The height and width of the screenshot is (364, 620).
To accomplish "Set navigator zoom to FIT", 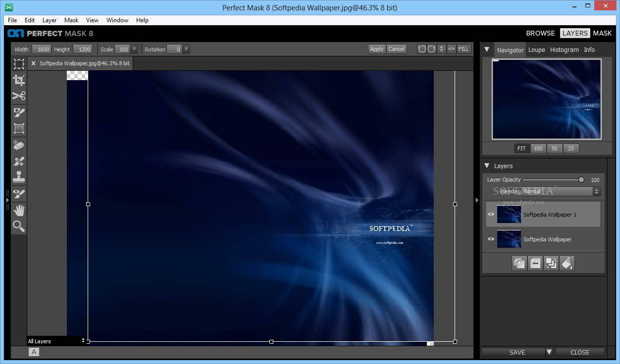I will tap(521, 148).
